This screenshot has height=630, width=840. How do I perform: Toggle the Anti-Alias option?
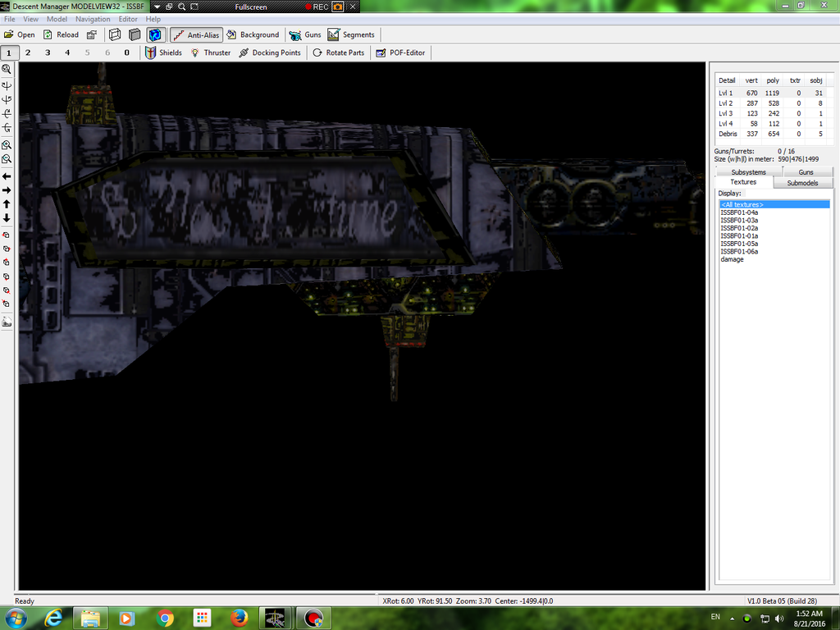tap(197, 34)
